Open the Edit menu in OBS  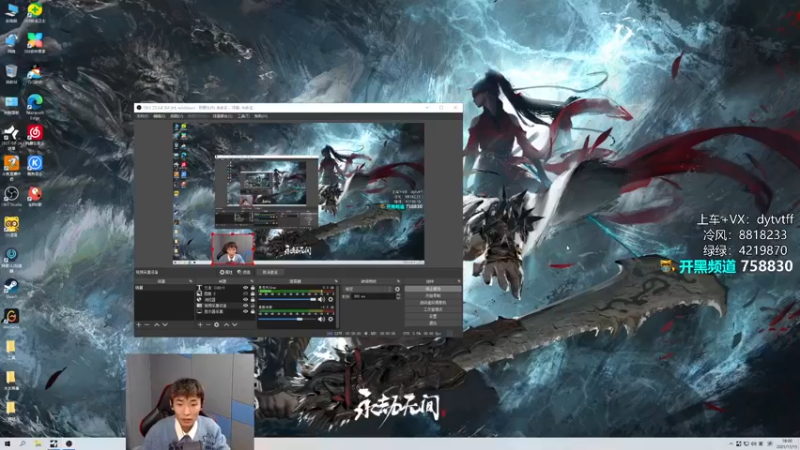click(159, 116)
